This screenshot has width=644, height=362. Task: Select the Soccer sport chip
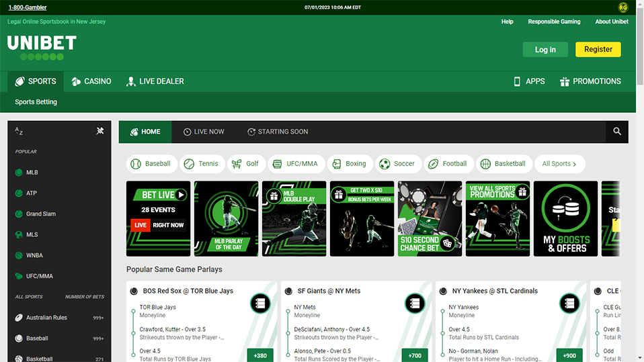coord(397,164)
